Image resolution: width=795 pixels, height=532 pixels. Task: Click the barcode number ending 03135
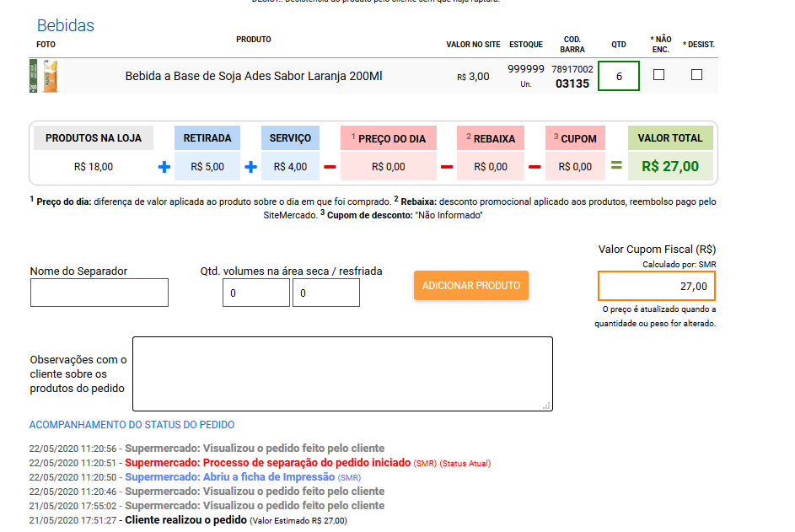pos(572,77)
